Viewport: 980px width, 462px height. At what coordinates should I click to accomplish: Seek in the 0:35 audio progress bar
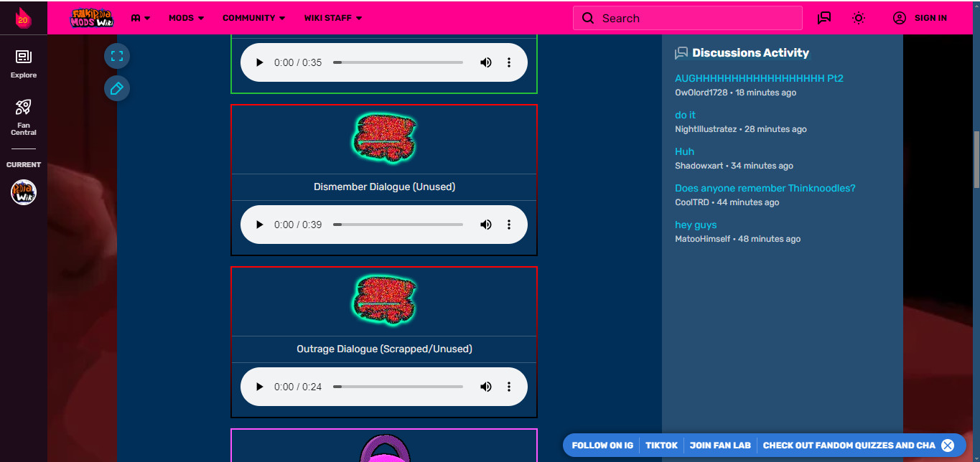pyautogui.click(x=398, y=62)
